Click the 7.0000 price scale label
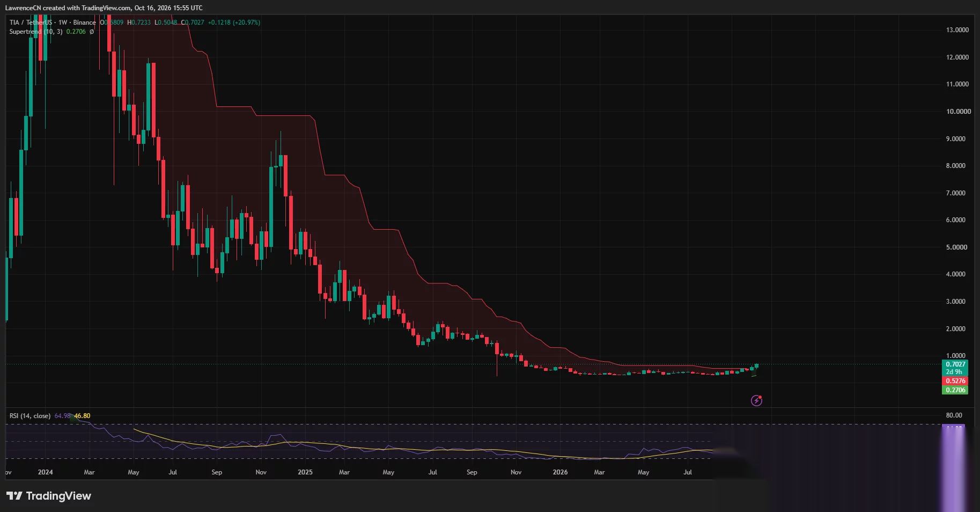The image size is (980, 512). pos(956,193)
